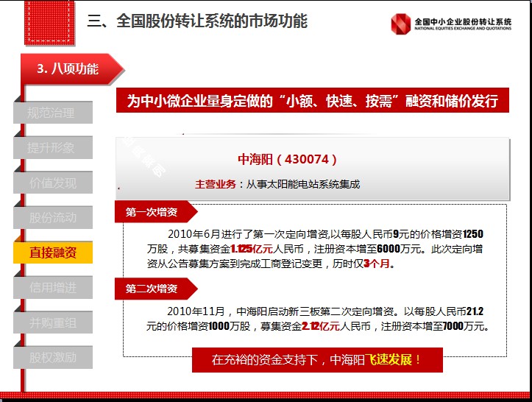Screen dimensions: 532x402
Task: Click the yellow text 飞速发展
Action: click(388, 360)
